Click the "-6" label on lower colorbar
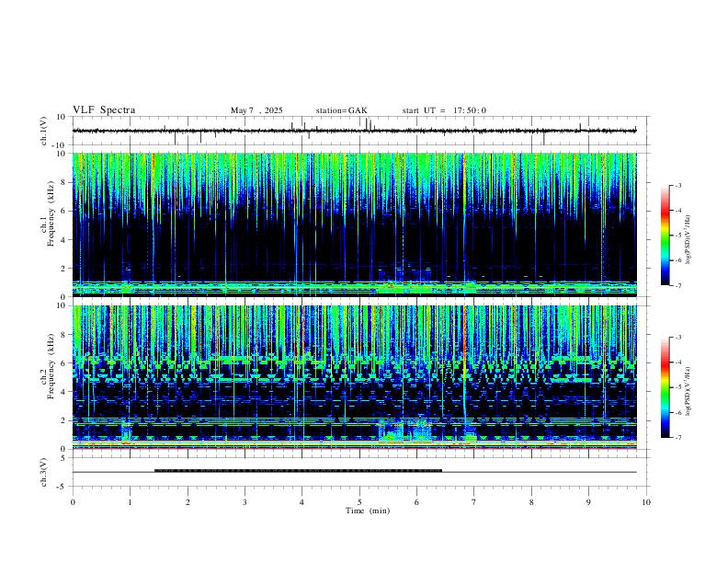Screen dimensions: 728x563 (x=678, y=412)
